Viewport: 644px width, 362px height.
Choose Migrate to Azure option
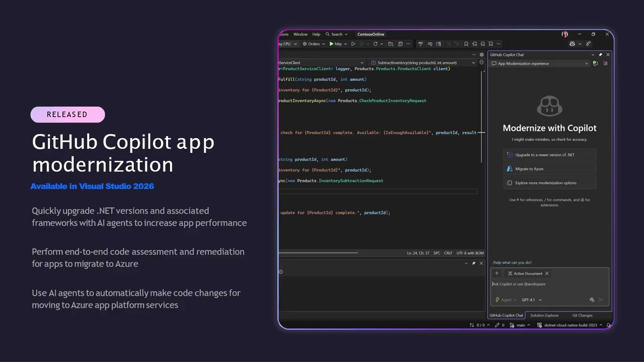point(549,169)
